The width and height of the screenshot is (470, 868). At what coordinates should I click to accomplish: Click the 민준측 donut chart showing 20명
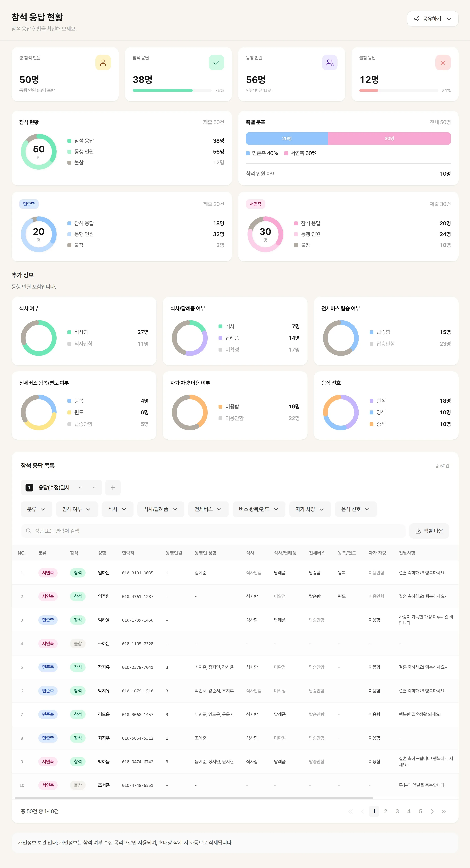(x=39, y=234)
